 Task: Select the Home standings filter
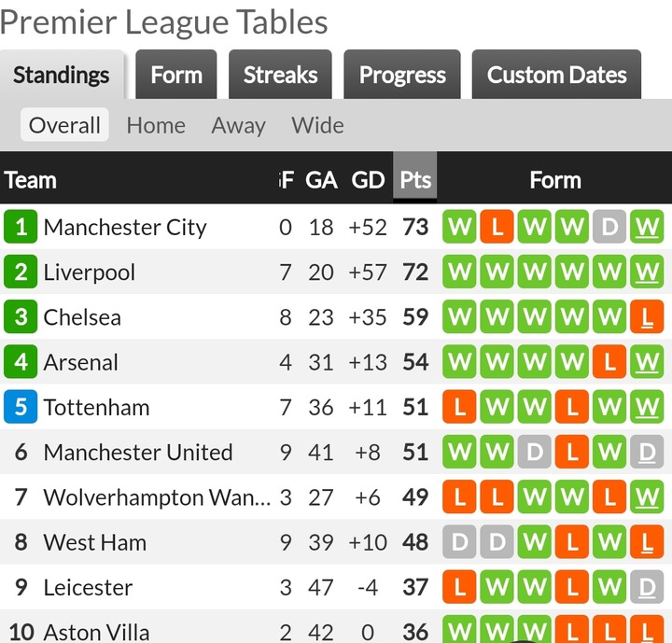coord(156,125)
